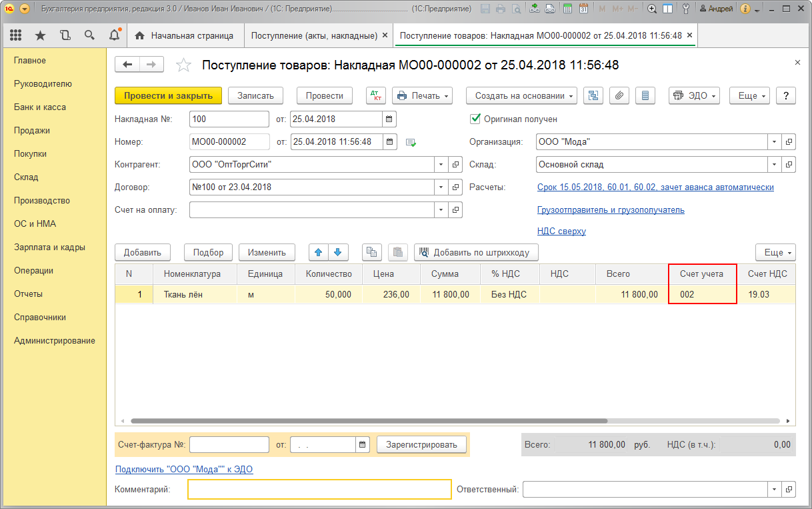
Task: Toggle the Оригинал получен checkbox
Action: pos(475,119)
